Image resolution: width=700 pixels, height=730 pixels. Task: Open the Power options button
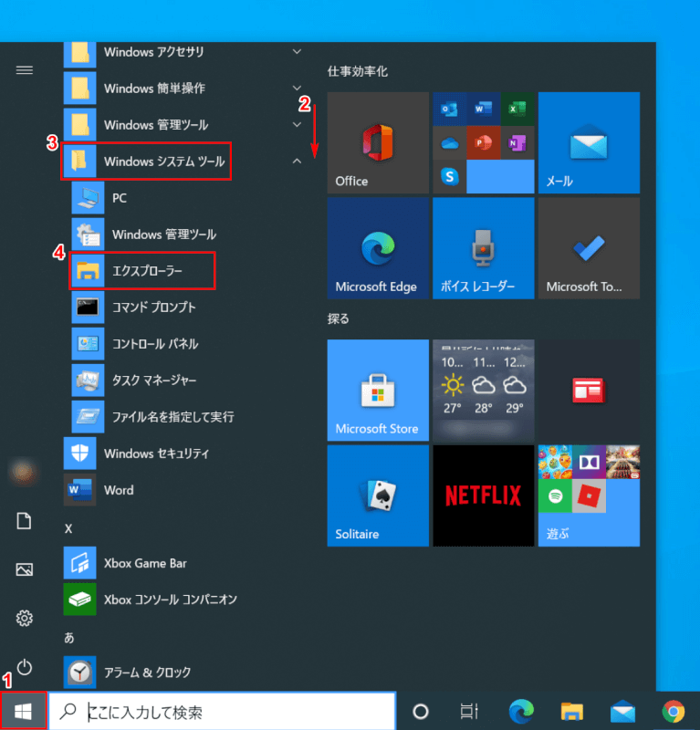(25, 668)
